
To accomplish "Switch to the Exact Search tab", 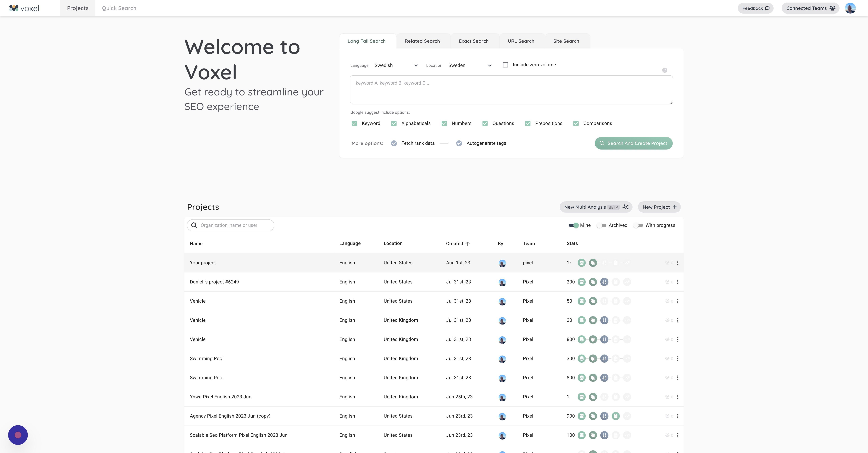I will (x=474, y=41).
